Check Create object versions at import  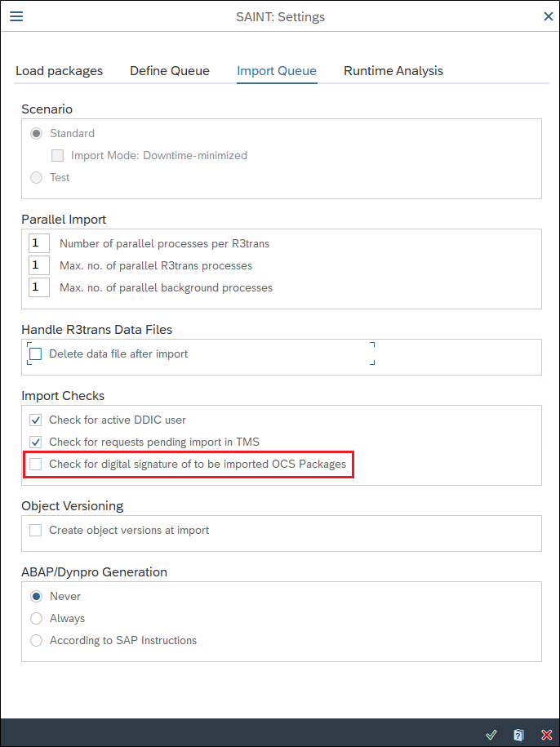[36, 530]
